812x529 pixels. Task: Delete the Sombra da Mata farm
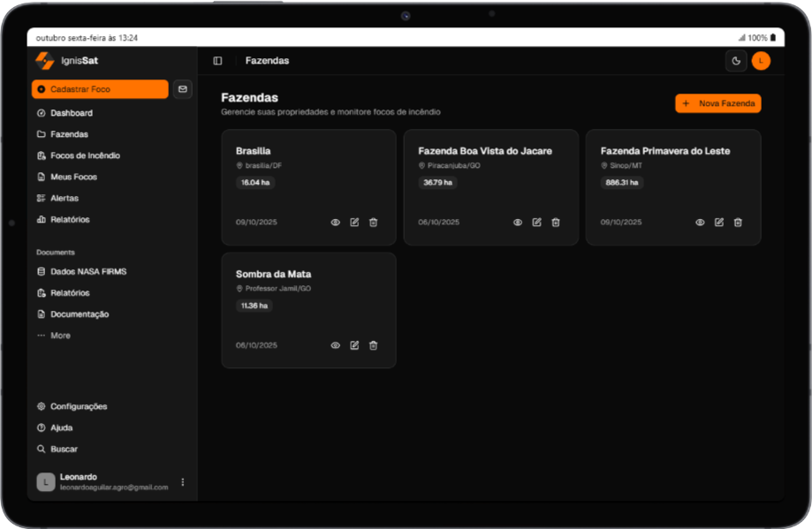[x=373, y=345]
